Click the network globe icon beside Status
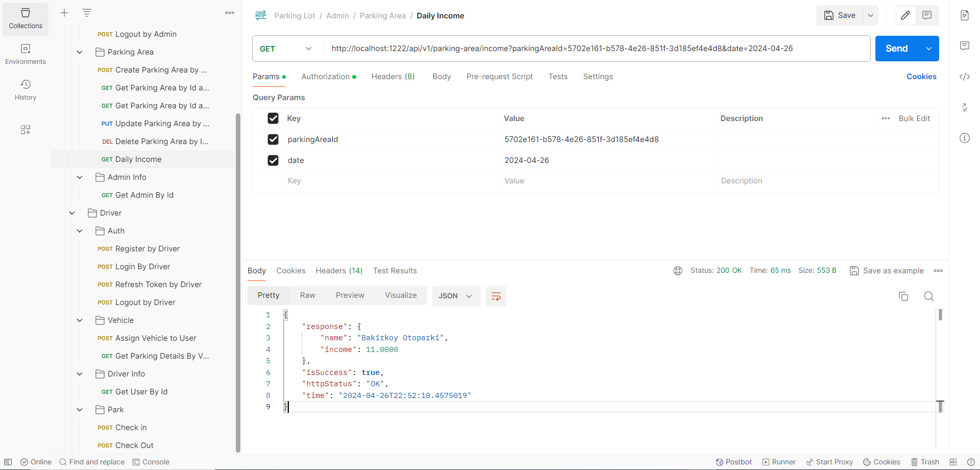The width and height of the screenshot is (980, 470). [678, 271]
